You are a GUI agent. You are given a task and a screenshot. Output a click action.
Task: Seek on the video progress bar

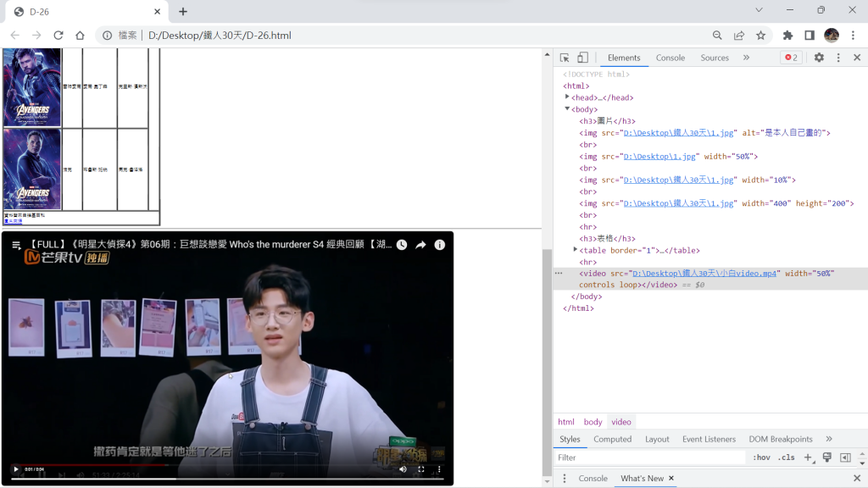[227, 479]
